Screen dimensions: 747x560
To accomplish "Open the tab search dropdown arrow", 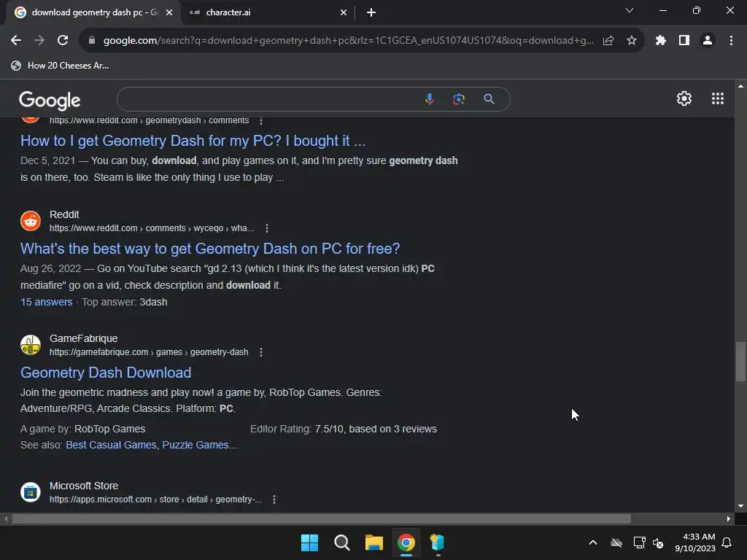I will click(630, 10).
